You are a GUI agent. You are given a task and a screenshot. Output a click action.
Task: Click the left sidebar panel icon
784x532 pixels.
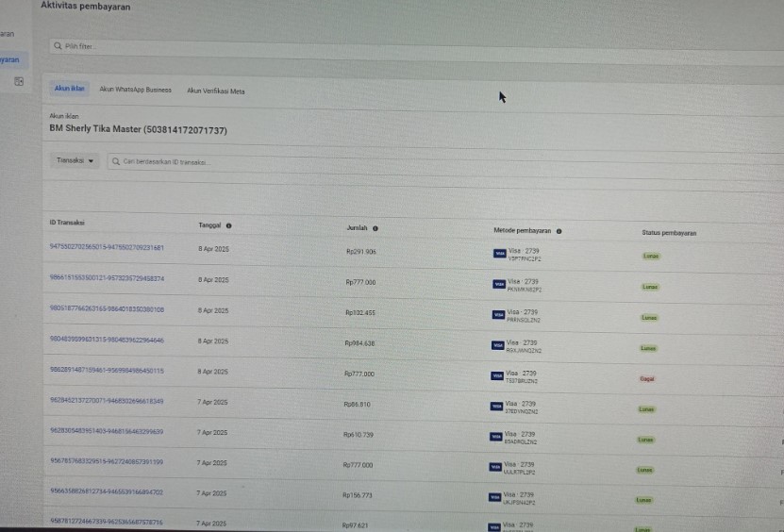pos(19,82)
